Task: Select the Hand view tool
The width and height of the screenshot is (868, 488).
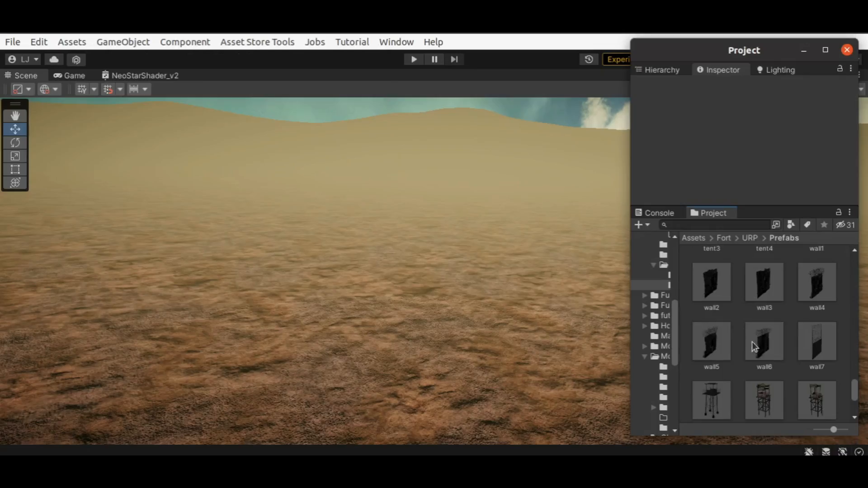Action: pos(15,116)
